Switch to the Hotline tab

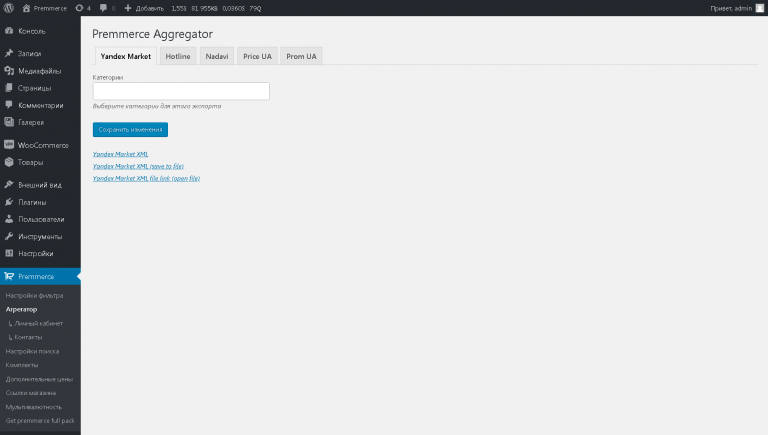pos(178,56)
